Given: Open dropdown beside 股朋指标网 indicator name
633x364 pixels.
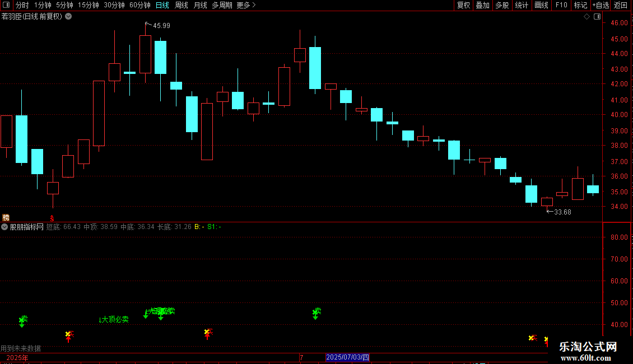Looking at the screenshot, I should [x=4, y=227].
